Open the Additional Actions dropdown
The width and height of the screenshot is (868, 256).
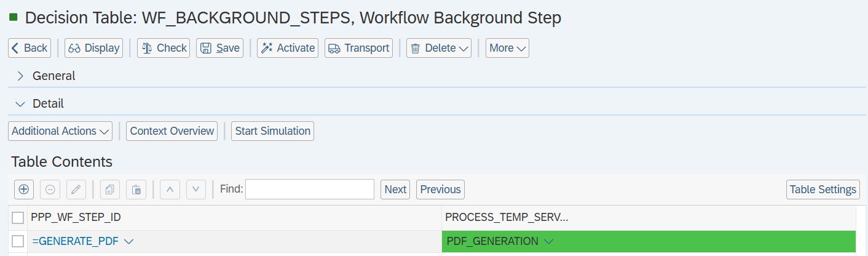[60, 131]
